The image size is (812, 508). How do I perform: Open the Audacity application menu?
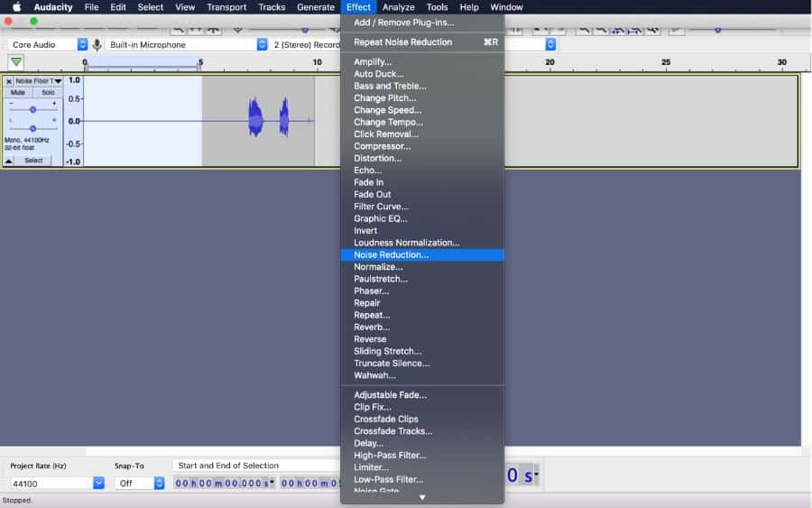coord(53,7)
